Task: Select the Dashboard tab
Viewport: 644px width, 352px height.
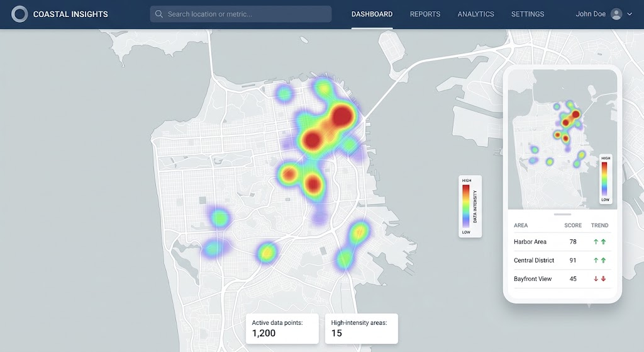Action: tap(372, 14)
